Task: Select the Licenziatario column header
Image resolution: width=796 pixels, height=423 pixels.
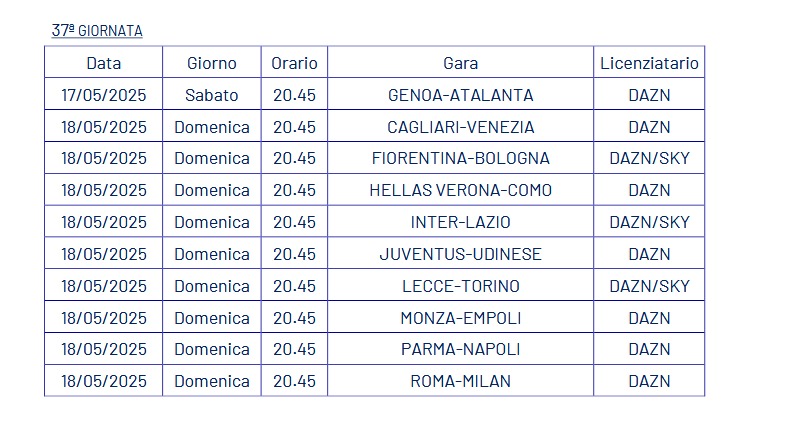Action: (649, 63)
